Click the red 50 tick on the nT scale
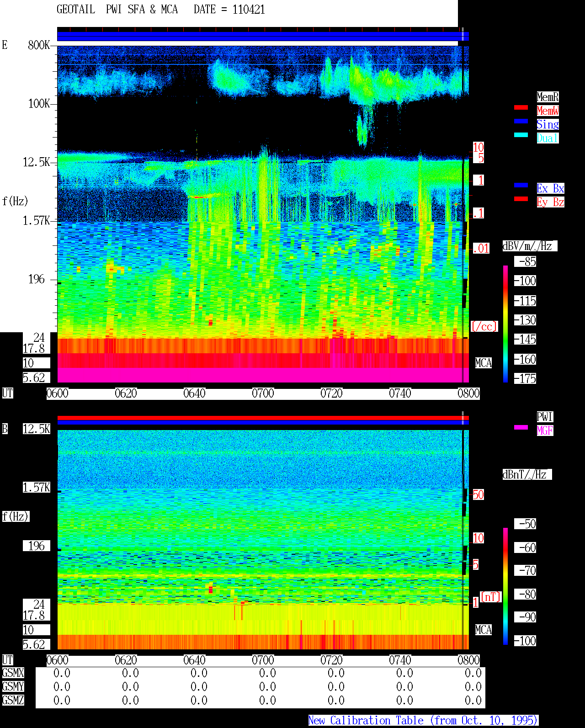 tap(478, 494)
